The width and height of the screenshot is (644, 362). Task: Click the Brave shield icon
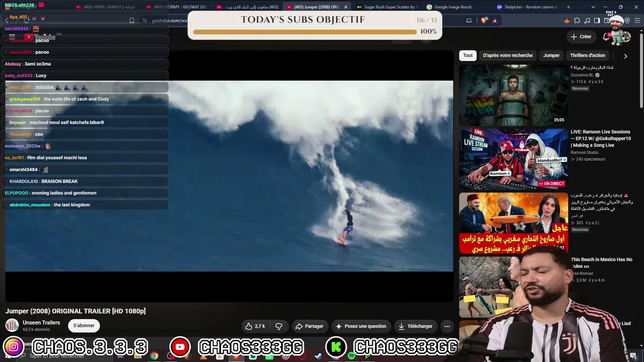(x=484, y=21)
